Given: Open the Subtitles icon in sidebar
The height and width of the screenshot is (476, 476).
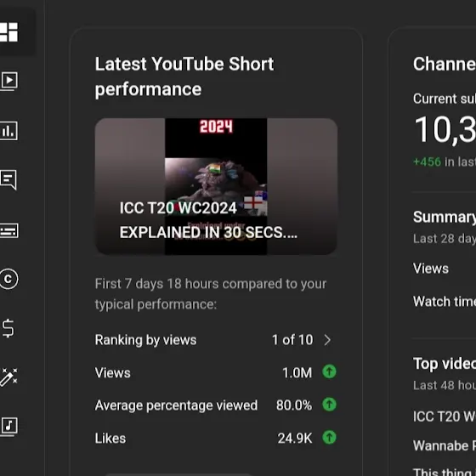Looking at the screenshot, I should pyautogui.click(x=8, y=230).
